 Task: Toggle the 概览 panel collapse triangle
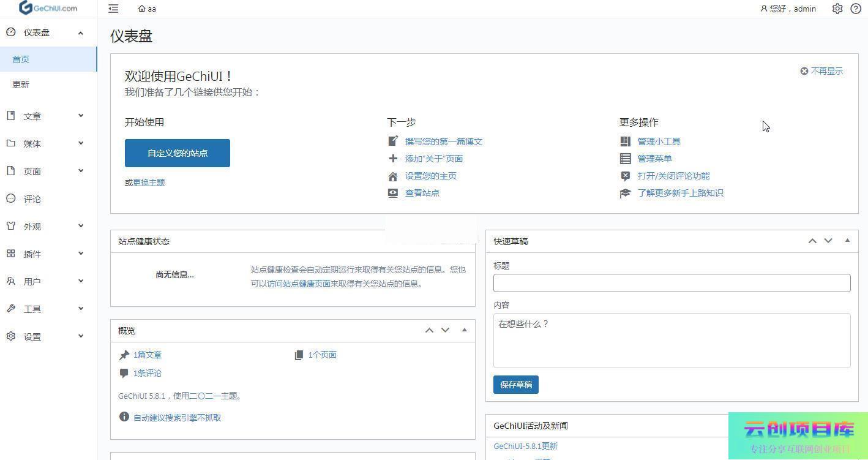point(464,330)
